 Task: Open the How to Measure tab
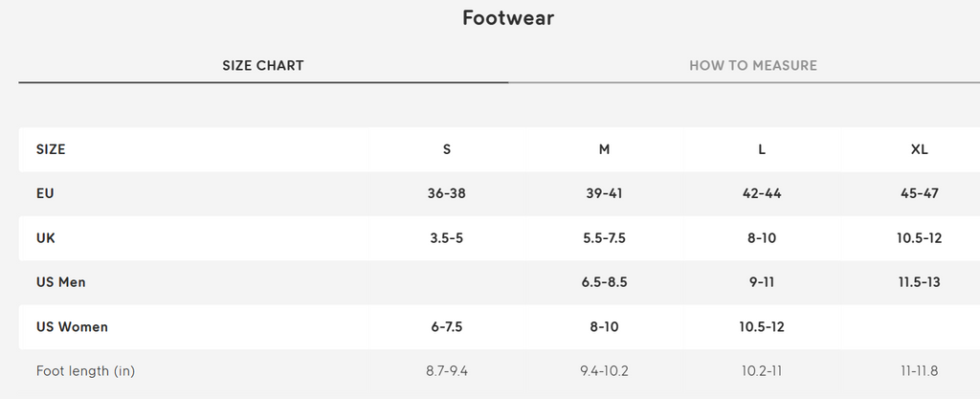tap(753, 66)
